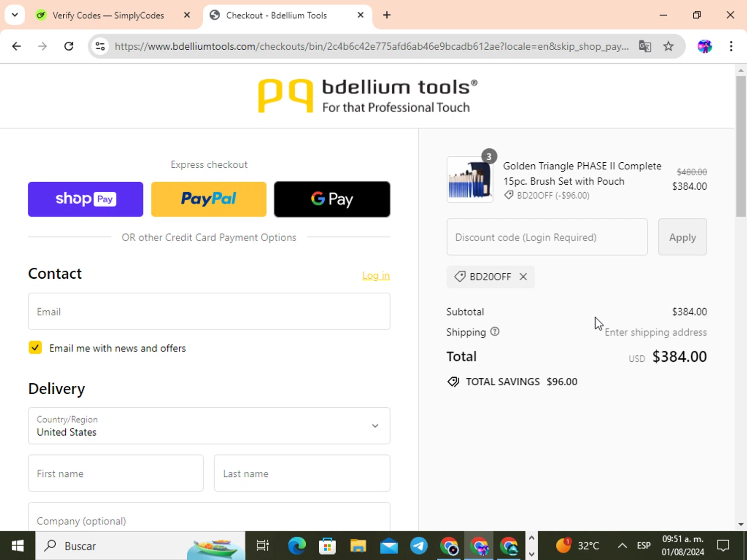This screenshot has width=747, height=560.
Task: Click the $384.00 total amount
Action: tap(679, 356)
